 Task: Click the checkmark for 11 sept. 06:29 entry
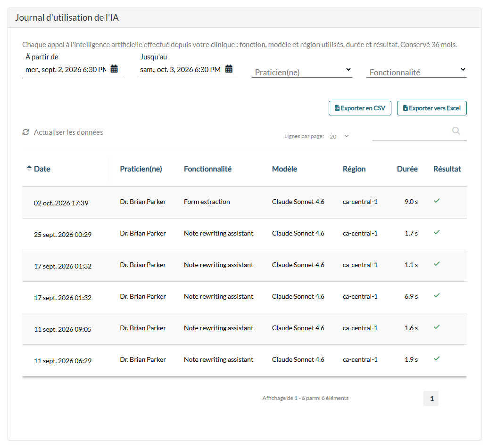[x=437, y=358]
